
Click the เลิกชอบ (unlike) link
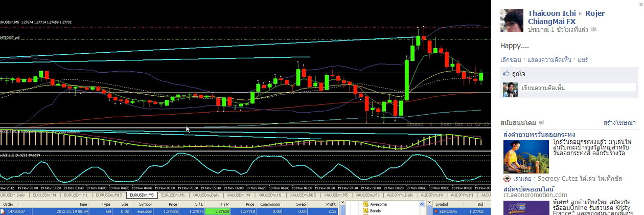coord(511,59)
